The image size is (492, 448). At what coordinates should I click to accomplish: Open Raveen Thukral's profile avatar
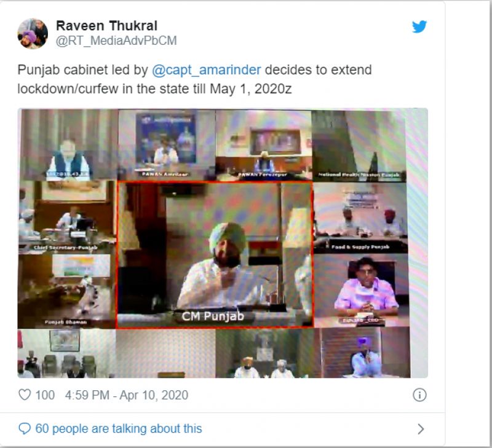coord(33,34)
